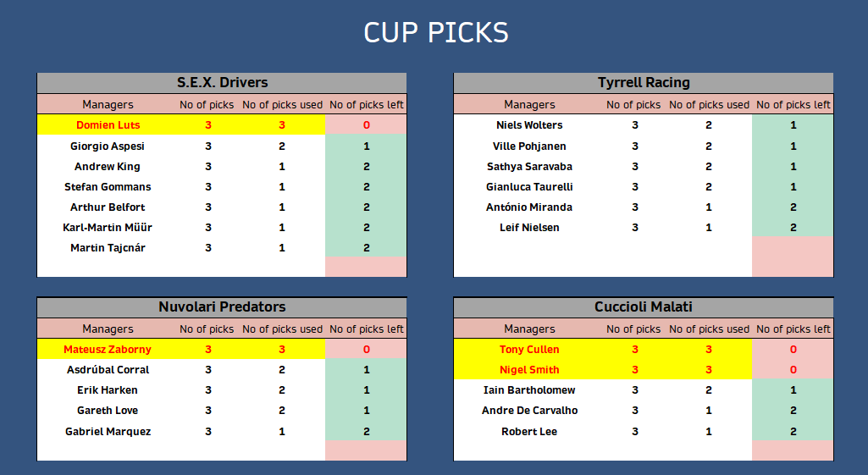Select Domien Luts picks left zero cell
The image size is (868, 475).
pyautogui.click(x=366, y=125)
